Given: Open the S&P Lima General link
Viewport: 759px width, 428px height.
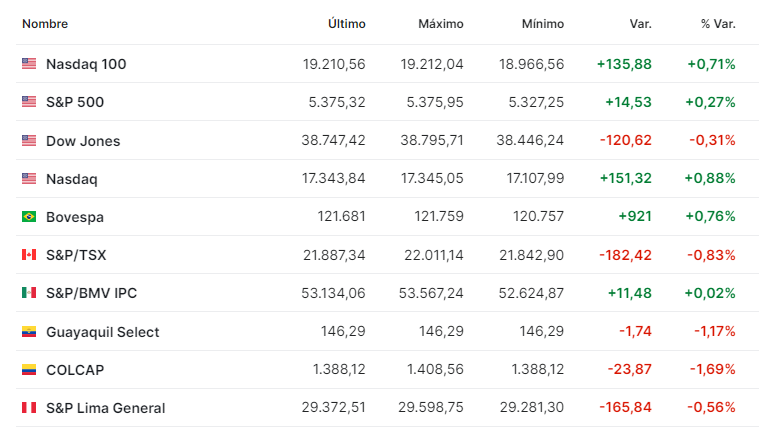Looking at the screenshot, I should pos(106,408).
